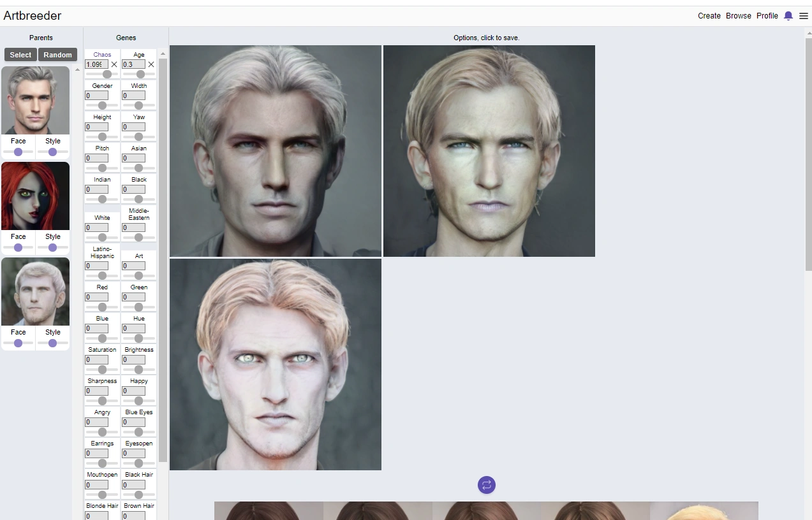Adjust Style slider of blond bearded parent

pyautogui.click(x=52, y=343)
